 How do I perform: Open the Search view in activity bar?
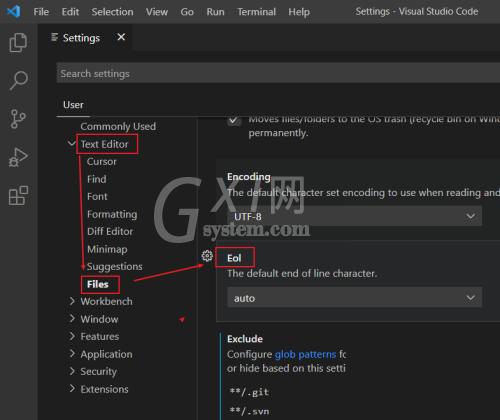coord(18,80)
